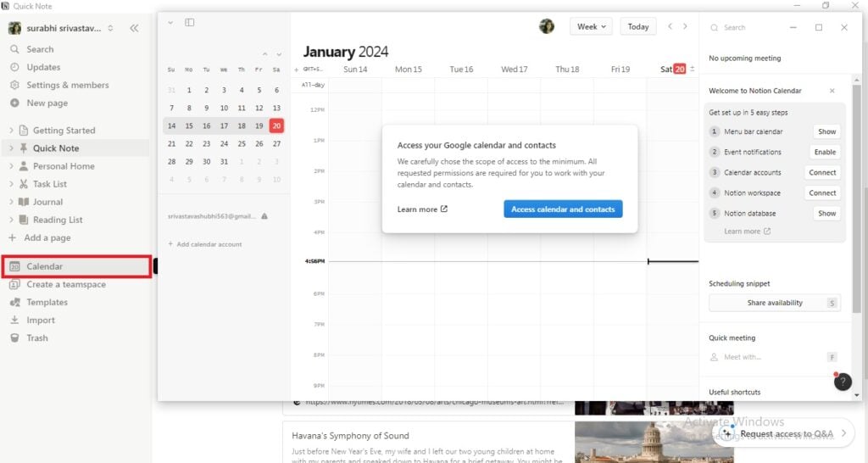Enable Event notifications
The height and width of the screenshot is (463, 868).
click(x=825, y=153)
